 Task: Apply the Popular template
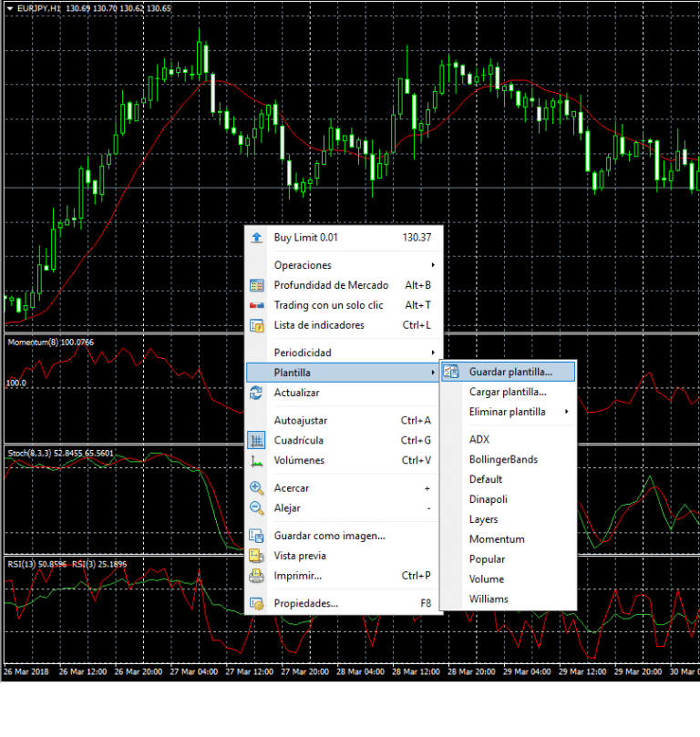(509, 559)
